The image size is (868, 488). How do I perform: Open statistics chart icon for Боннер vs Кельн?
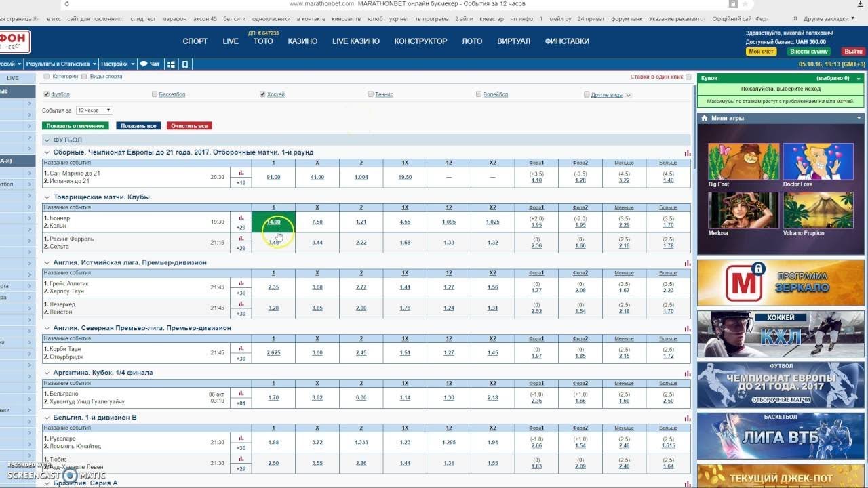[x=241, y=218]
